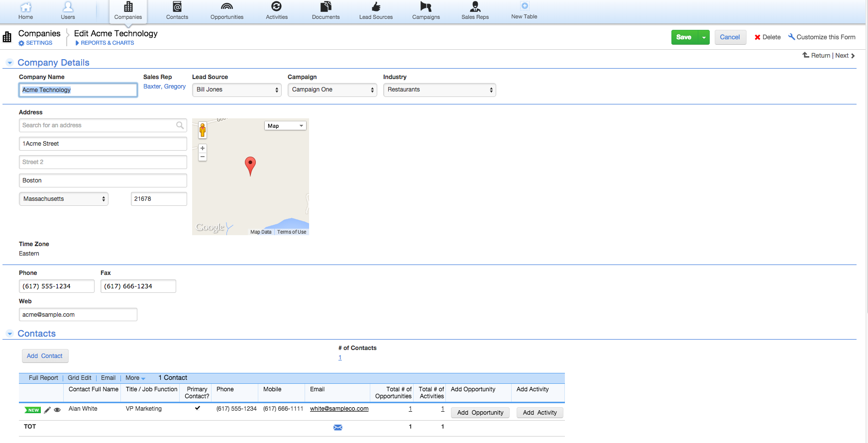Click the Companies building icon in breadcrumb
This screenshot has height=443, width=868.
pyautogui.click(x=7, y=37)
